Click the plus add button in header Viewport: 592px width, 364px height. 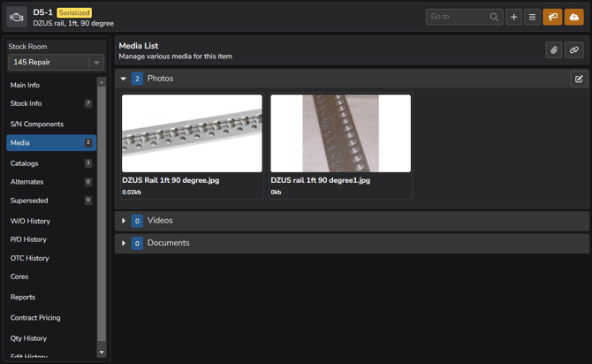click(x=513, y=17)
